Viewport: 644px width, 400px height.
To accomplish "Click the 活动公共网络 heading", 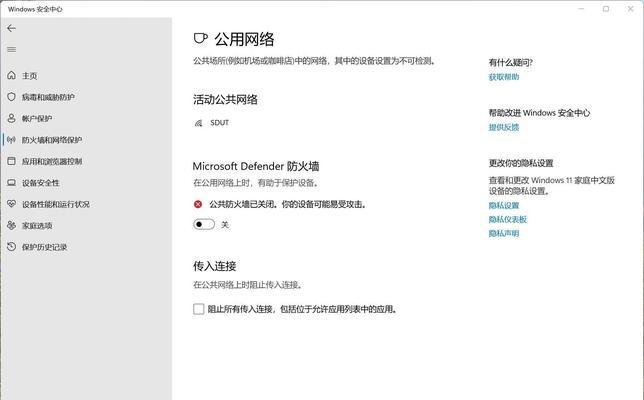I will point(225,99).
